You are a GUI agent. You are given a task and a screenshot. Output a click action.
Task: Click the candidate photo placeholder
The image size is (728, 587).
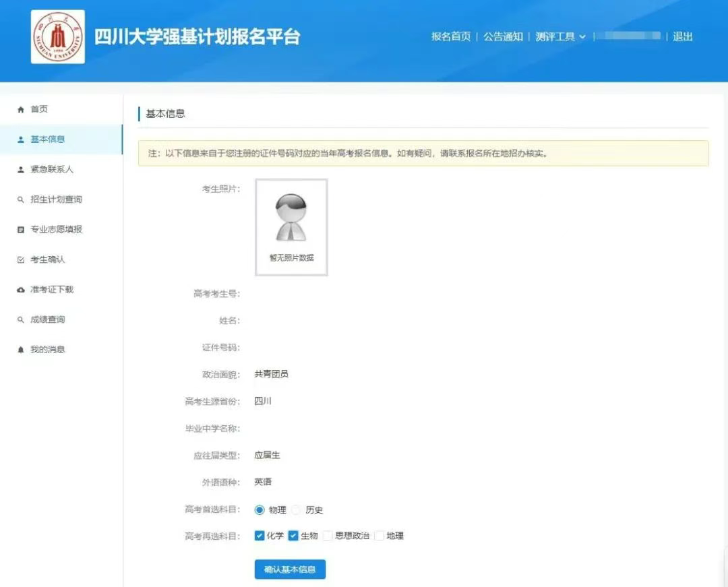[x=292, y=227]
